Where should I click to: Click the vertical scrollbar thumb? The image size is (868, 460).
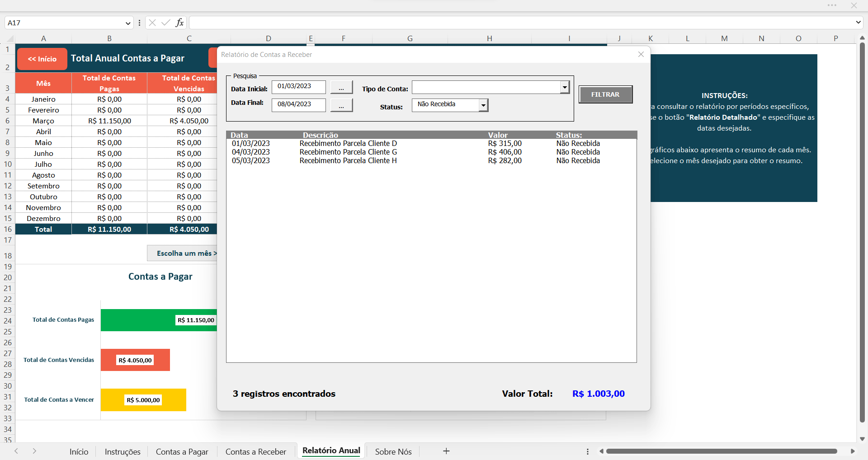(x=862, y=233)
